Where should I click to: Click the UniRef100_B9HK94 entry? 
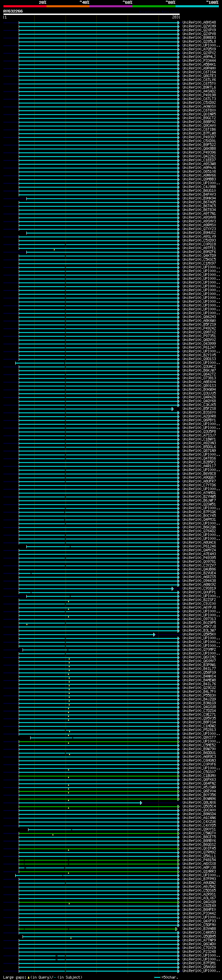point(199,198)
